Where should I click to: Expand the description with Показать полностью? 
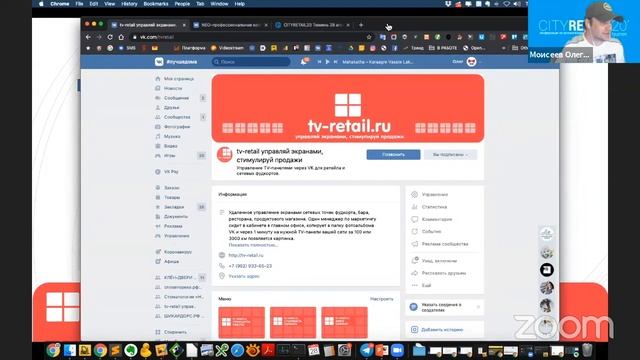click(x=253, y=245)
